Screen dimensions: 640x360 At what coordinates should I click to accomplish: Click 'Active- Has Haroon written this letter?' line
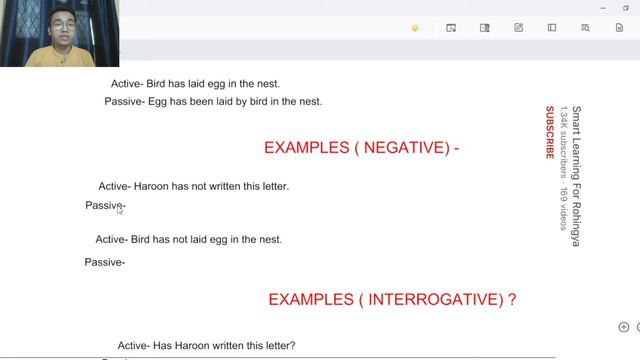point(207,345)
